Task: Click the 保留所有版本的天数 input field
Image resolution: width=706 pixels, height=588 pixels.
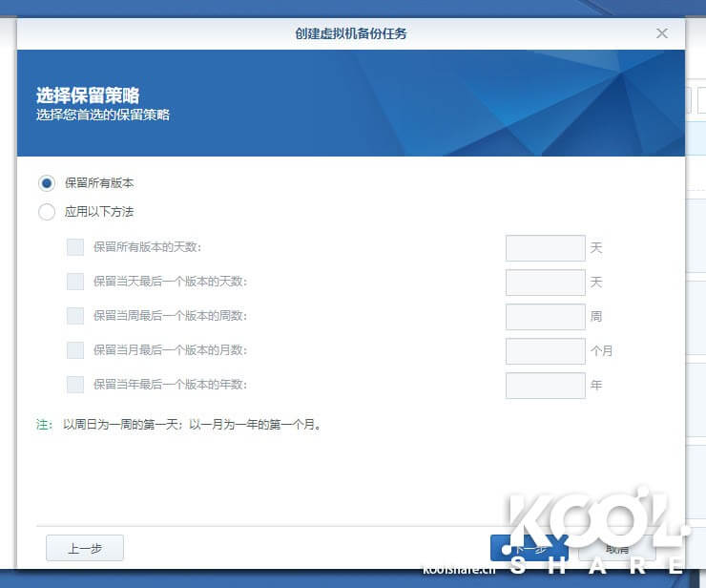Action: 545,248
